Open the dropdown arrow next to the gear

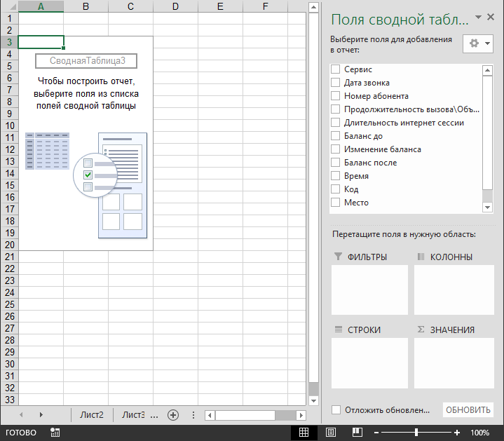point(487,43)
